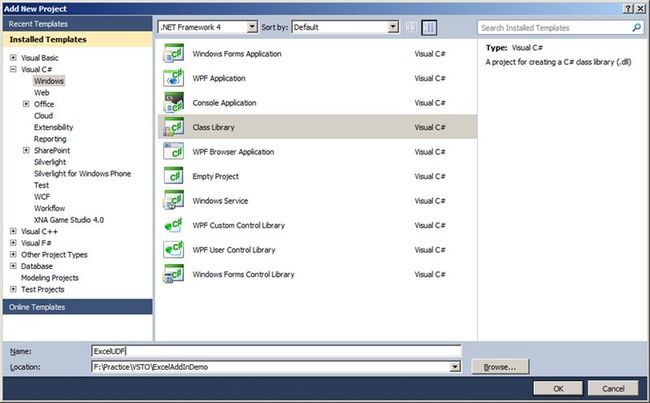The width and height of the screenshot is (650, 403).
Task: Select the Extensibility category
Action: (53, 127)
